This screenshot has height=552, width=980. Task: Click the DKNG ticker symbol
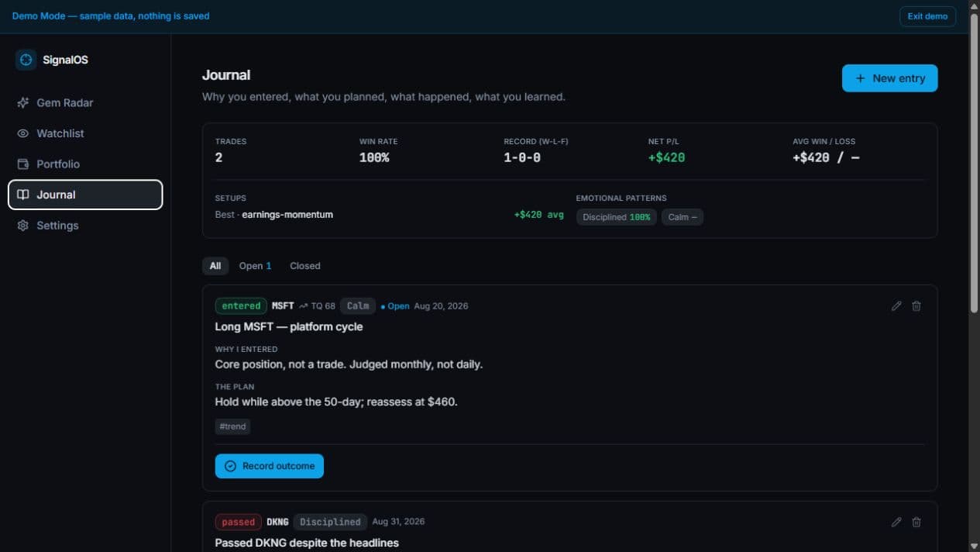coord(277,522)
